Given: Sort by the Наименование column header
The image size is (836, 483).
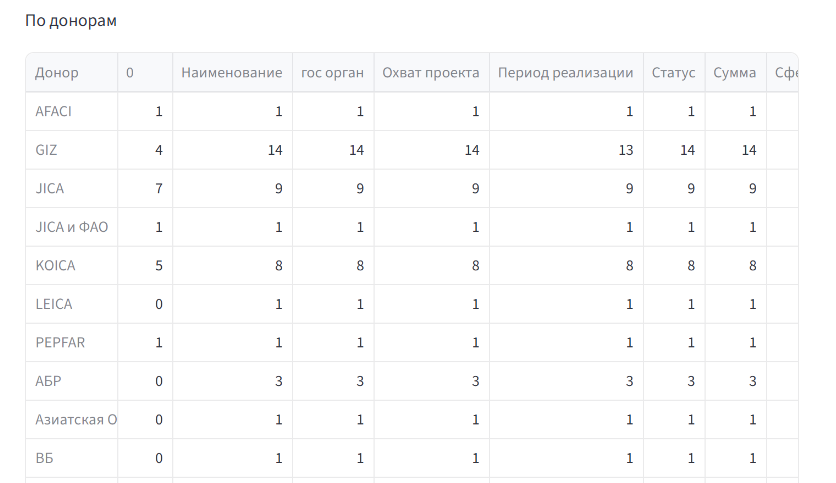Looking at the screenshot, I should 231,73.
